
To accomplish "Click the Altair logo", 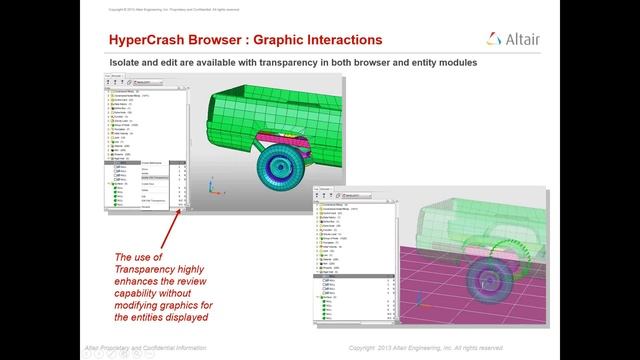I will [x=513, y=39].
